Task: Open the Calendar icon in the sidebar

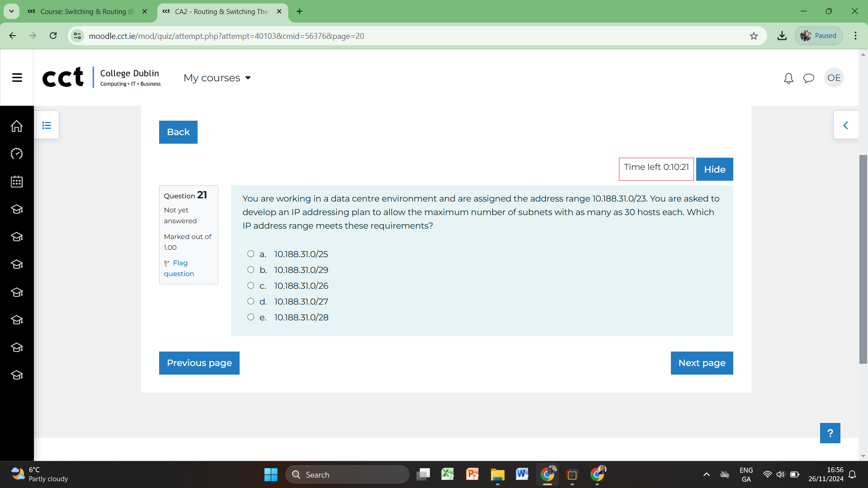Action: coord(17,182)
